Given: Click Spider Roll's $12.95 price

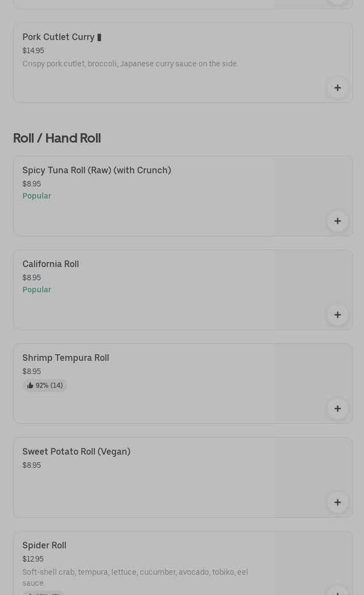Looking at the screenshot, I should click(33, 559).
